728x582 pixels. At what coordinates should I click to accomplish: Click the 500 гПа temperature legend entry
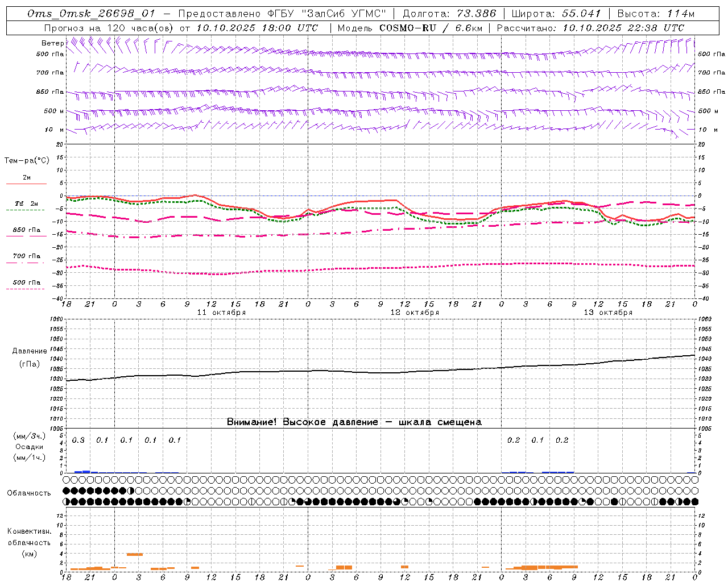(27, 282)
